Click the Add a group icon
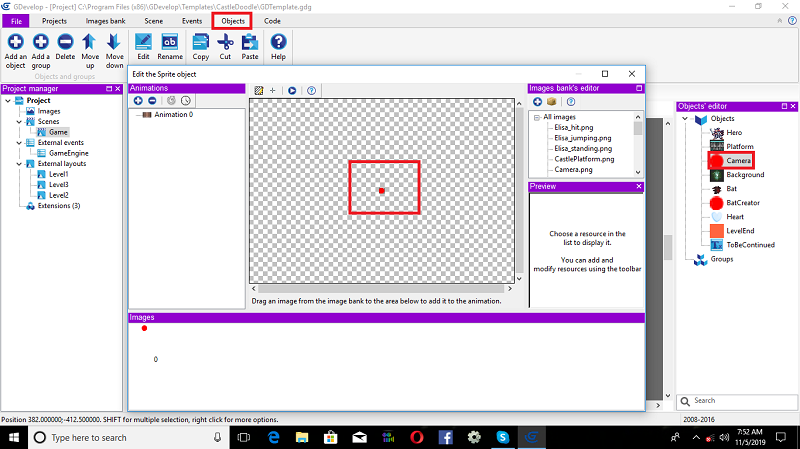 pos(41,42)
